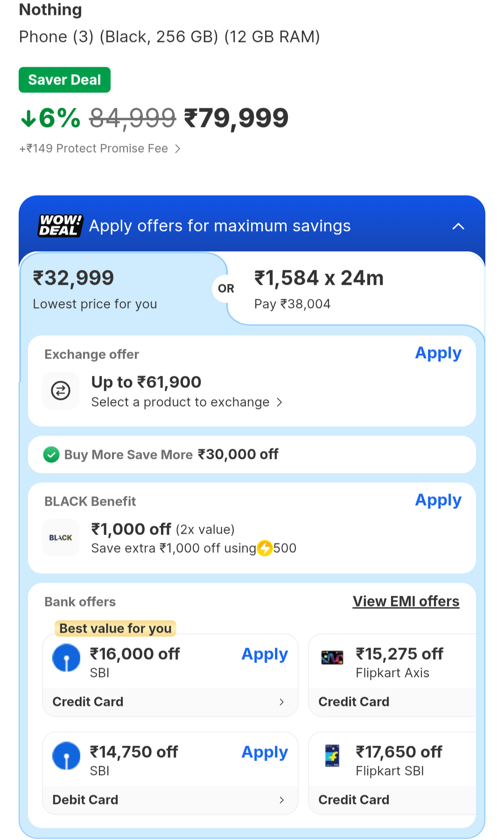Open View EMI offers link
The image size is (504, 840).
pos(406,601)
